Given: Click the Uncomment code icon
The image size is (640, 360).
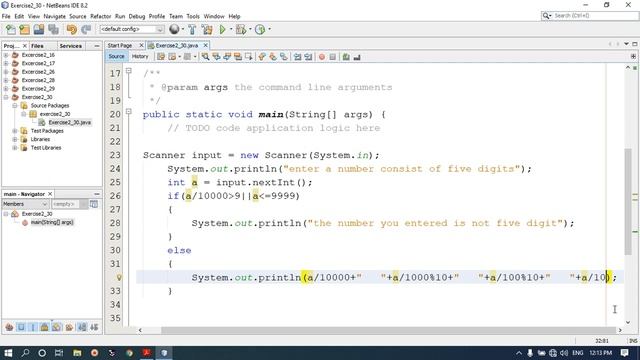Looking at the screenshot, I should point(357,57).
